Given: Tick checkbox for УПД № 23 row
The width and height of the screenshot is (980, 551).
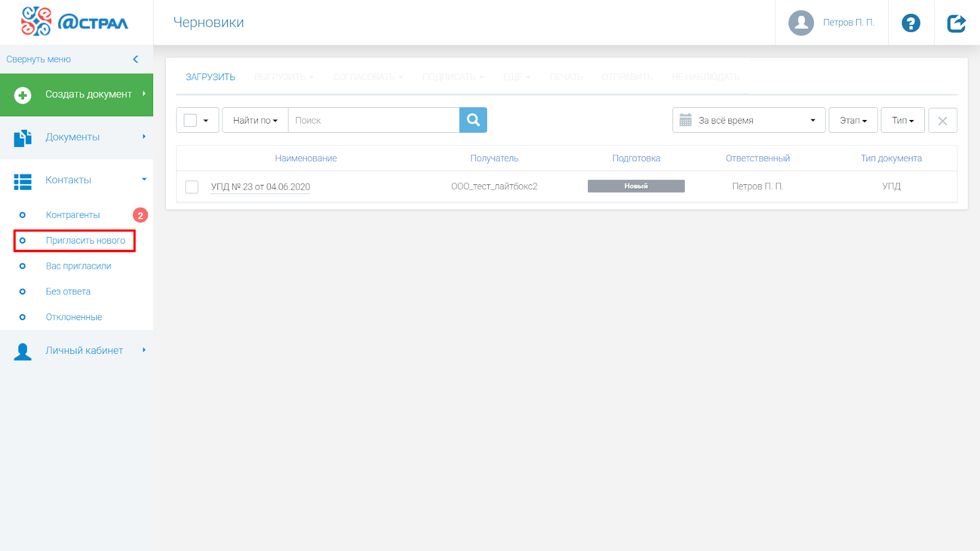Looking at the screenshot, I should pos(192,187).
